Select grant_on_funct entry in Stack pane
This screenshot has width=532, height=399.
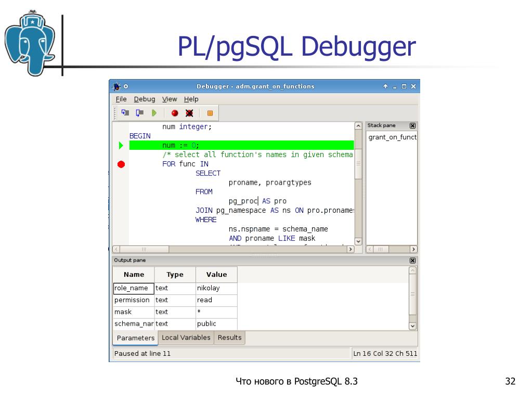pos(392,137)
